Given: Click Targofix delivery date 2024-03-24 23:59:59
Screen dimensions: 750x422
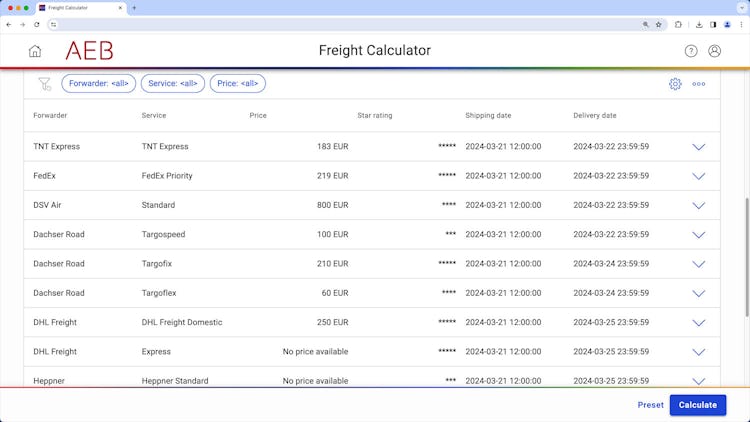Looking at the screenshot, I should pyautogui.click(x=611, y=264).
